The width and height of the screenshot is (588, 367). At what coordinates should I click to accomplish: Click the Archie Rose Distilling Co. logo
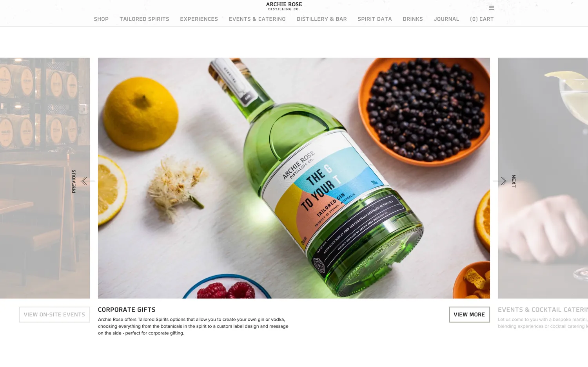(284, 6)
